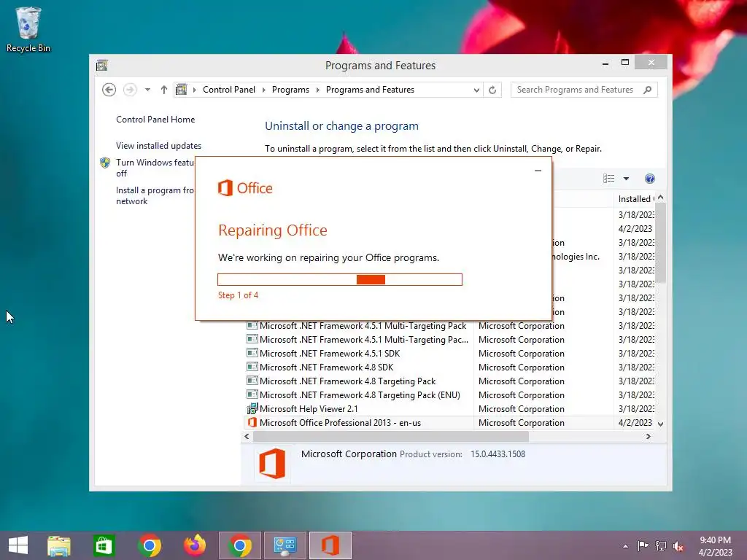The width and height of the screenshot is (747, 560).
Task: Switch to the Control Panel taskbar item
Action: (285, 545)
